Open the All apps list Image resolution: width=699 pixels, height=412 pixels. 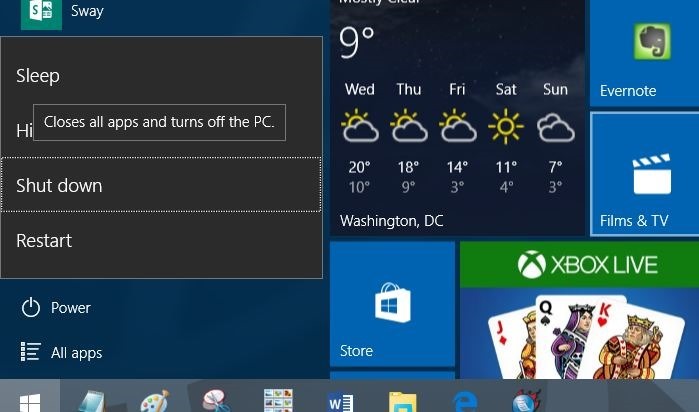point(62,352)
